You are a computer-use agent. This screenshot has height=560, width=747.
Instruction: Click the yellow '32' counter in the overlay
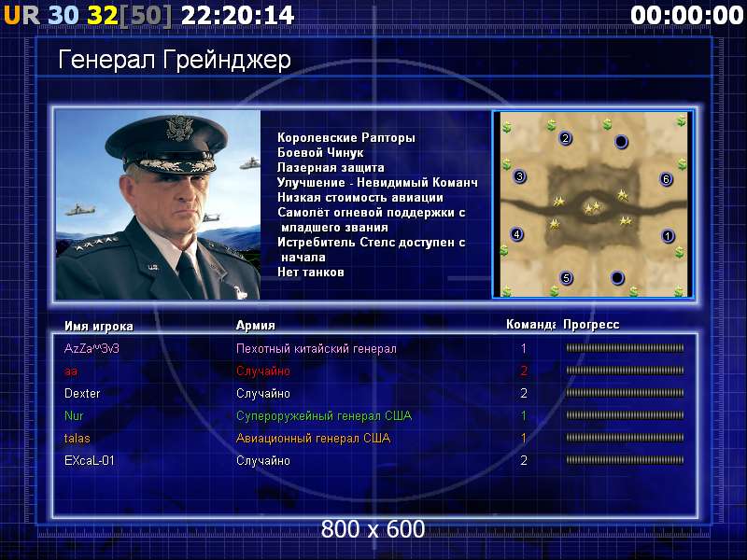(x=103, y=15)
